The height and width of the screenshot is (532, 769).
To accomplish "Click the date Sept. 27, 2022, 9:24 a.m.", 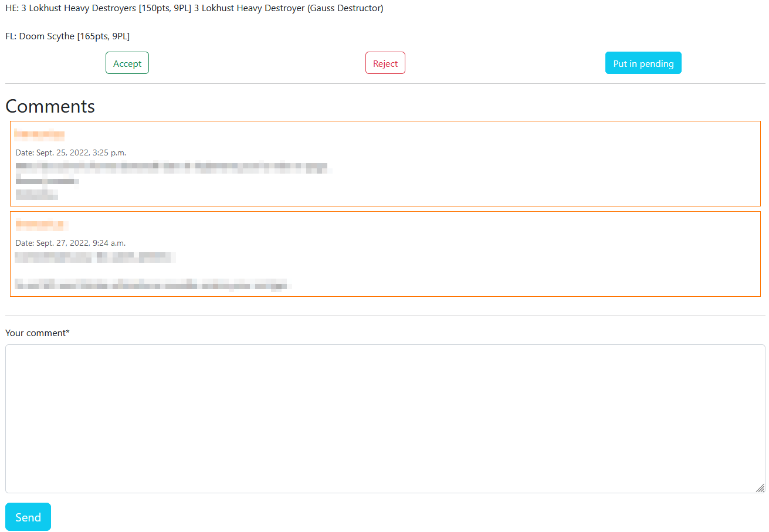I will pos(70,243).
